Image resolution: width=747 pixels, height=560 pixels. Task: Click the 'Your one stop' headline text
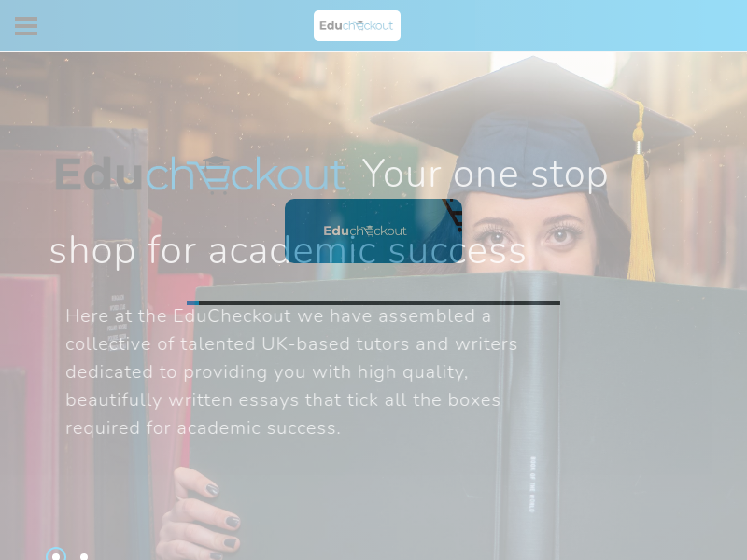(x=485, y=175)
